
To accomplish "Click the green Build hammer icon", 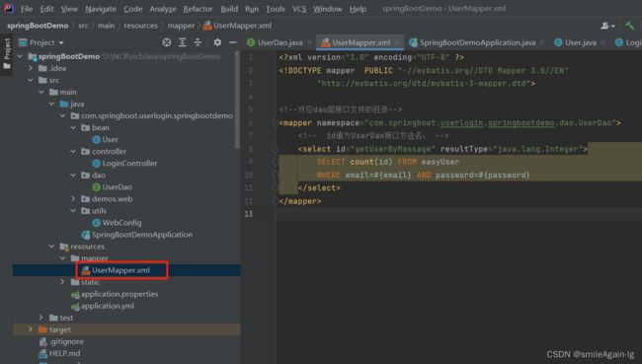I will (x=629, y=26).
